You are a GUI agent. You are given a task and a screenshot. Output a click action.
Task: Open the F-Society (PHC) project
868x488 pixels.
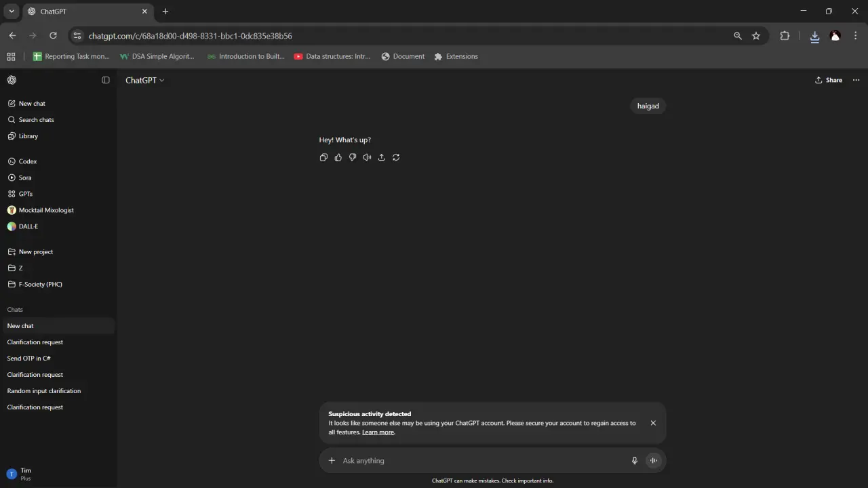tap(58, 284)
